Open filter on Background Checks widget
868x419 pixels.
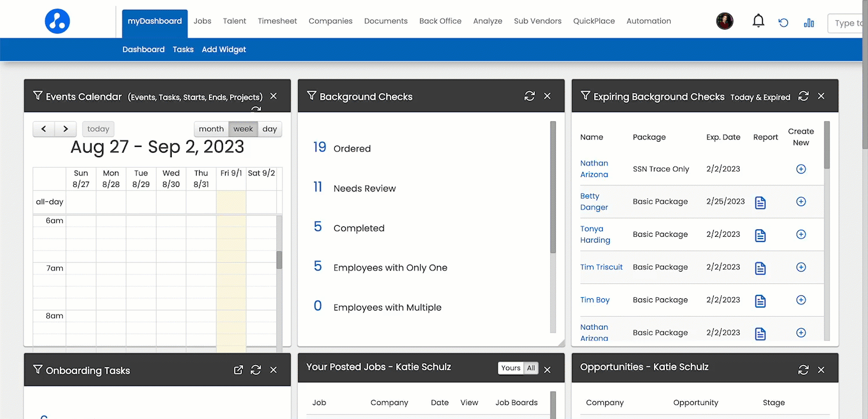click(x=312, y=96)
